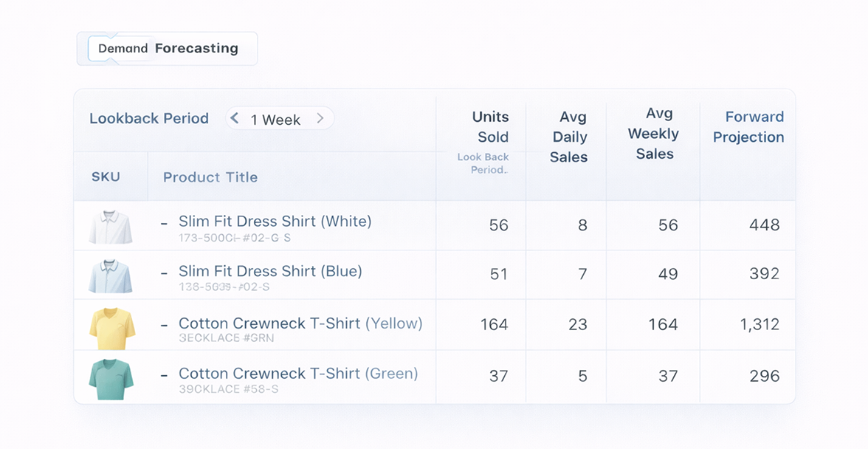Sort by the SKU column header
This screenshot has height=449, width=868.
[x=106, y=177]
